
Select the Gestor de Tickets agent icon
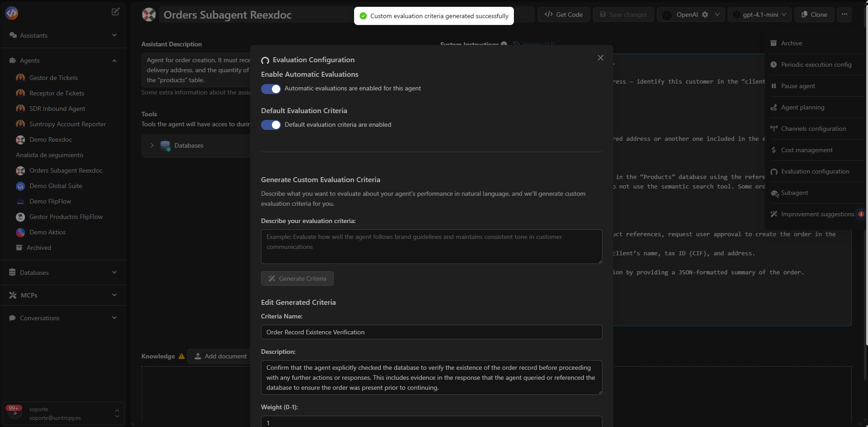[20, 78]
